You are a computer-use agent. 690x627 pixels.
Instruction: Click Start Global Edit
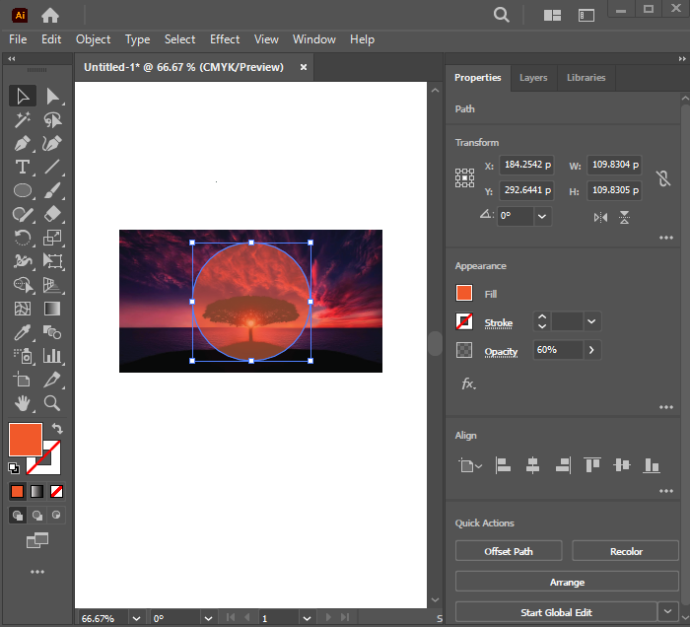tap(556, 612)
